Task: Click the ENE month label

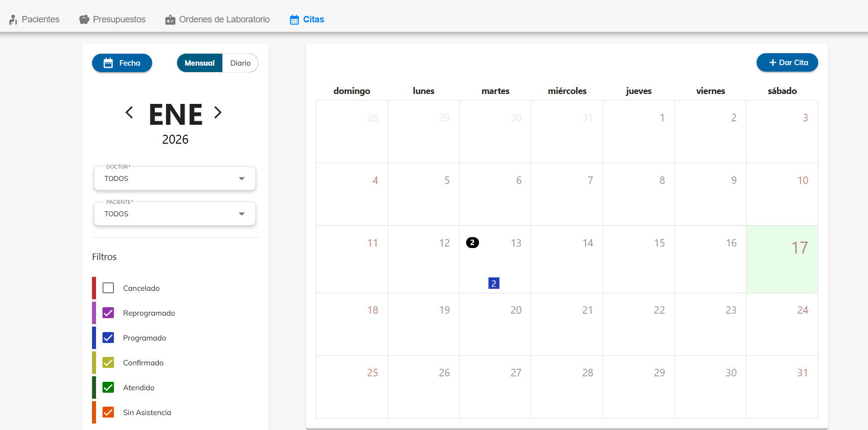Action: click(176, 114)
